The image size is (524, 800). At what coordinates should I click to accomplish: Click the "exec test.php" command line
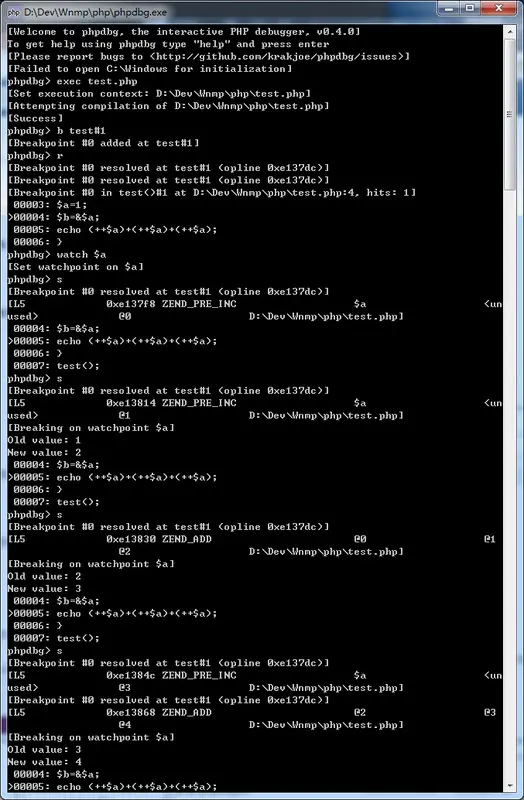coord(97,82)
